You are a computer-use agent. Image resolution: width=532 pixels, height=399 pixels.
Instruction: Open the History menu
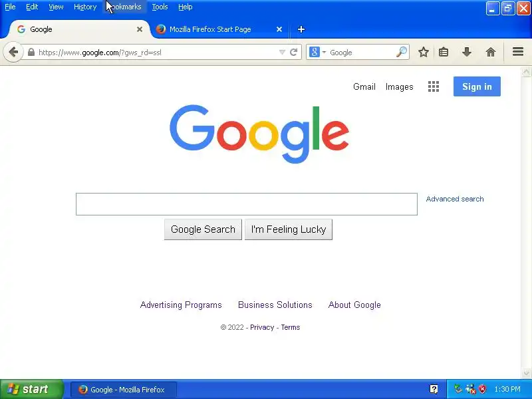click(x=85, y=7)
